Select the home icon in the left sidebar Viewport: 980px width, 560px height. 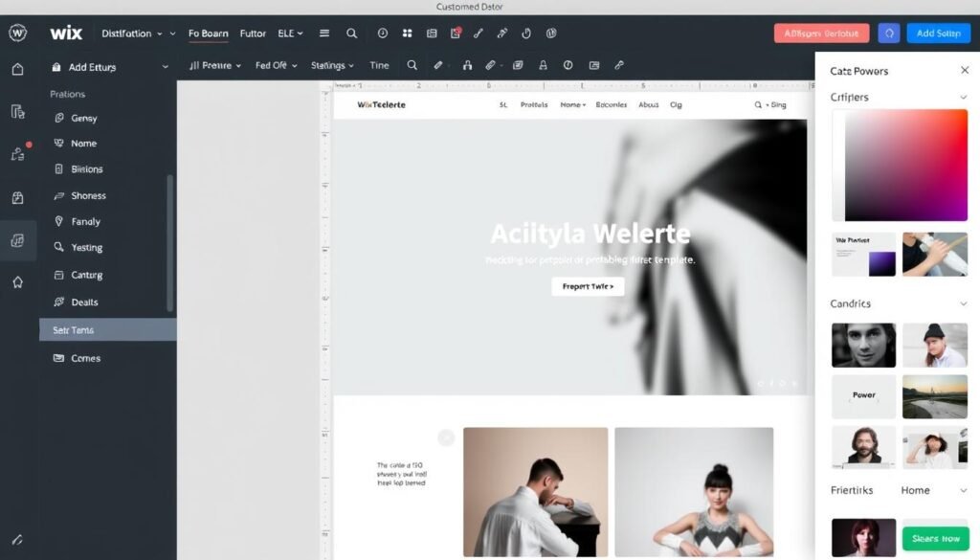[18, 69]
